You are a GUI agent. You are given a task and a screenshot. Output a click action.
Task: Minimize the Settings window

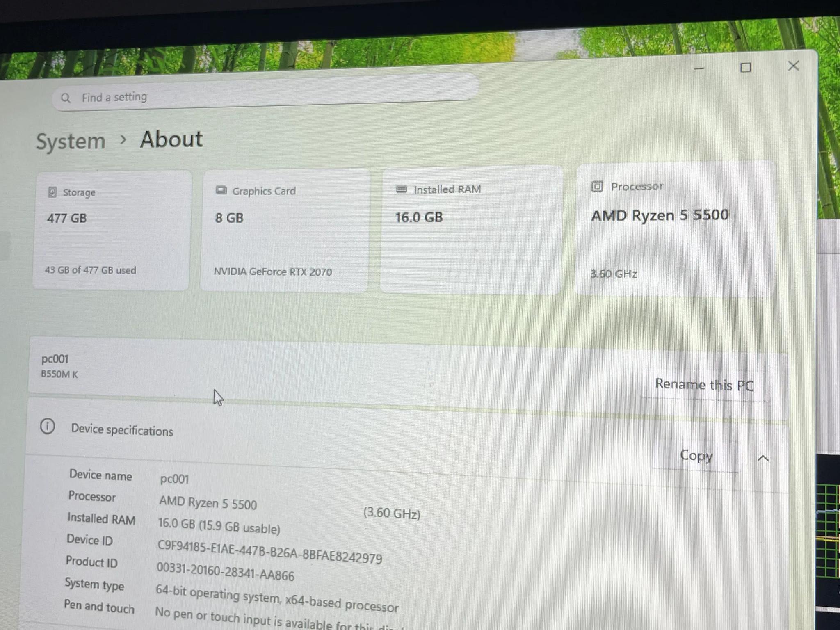(699, 69)
